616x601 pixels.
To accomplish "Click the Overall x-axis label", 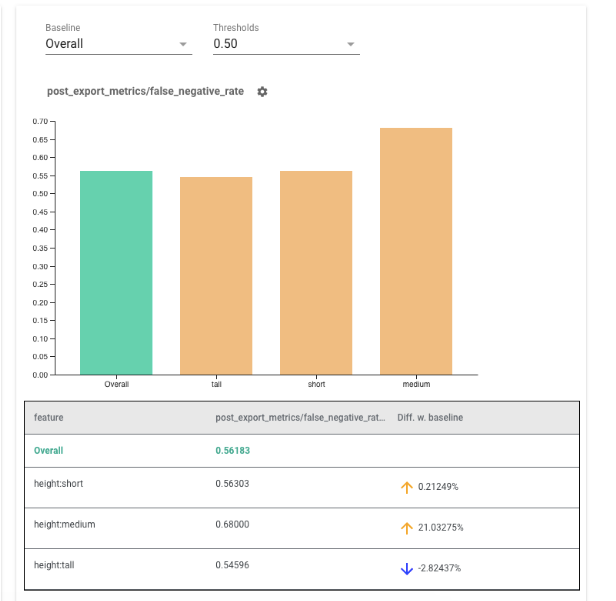I will pos(116,384).
